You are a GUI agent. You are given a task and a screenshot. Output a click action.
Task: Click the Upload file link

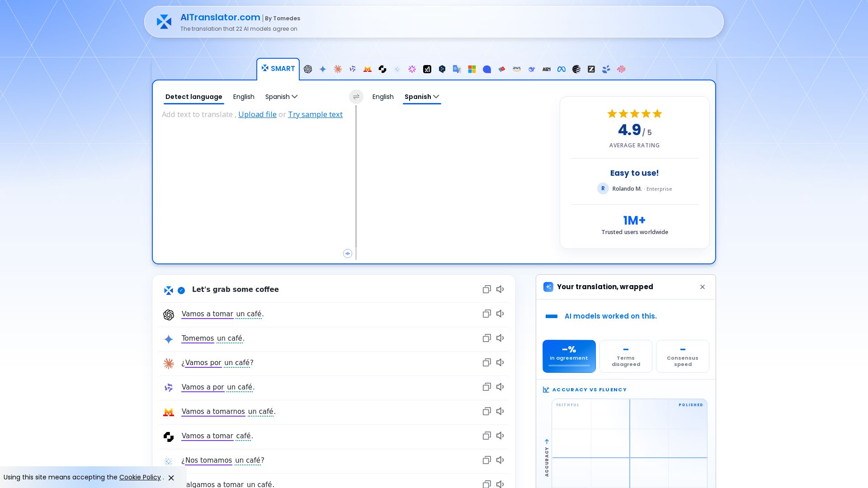click(x=257, y=115)
